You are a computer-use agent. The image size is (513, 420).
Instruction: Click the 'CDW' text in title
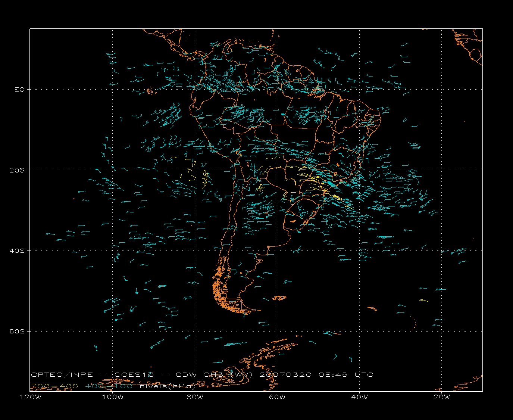pyautogui.click(x=186, y=375)
